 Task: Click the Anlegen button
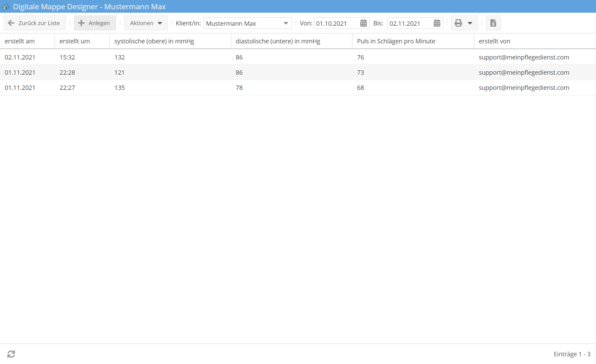click(x=95, y=23)
